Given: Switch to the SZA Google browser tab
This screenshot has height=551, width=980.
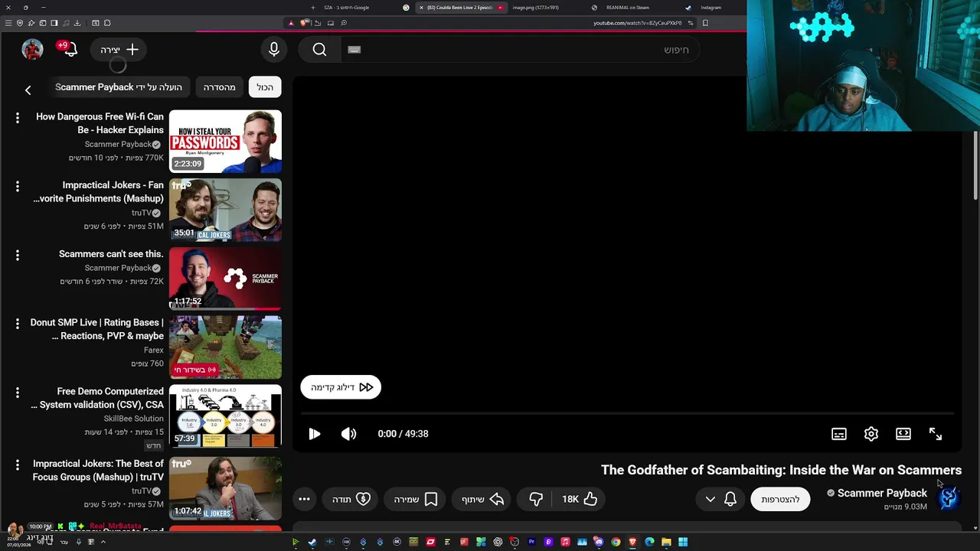Looking at the screenshot, I should click(347, 8).
